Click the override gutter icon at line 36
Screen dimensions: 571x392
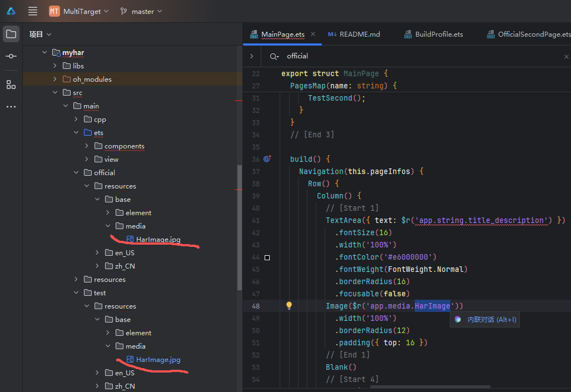point(267,159)
